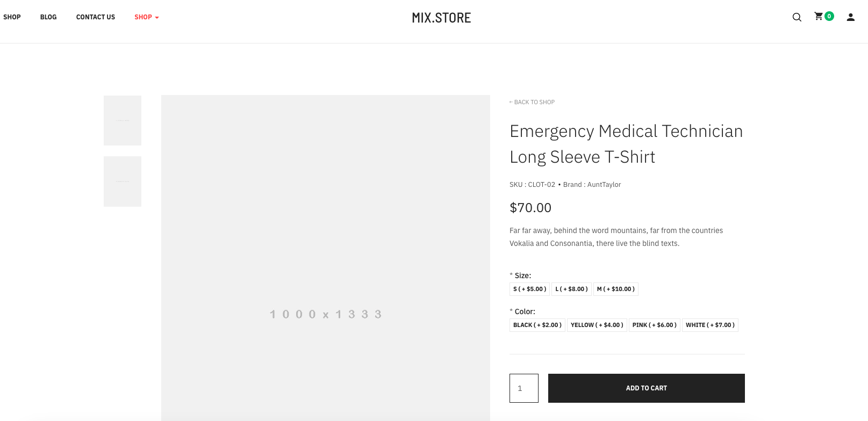
Task: Choose the BLACK color option
Action: click(537, 325)
